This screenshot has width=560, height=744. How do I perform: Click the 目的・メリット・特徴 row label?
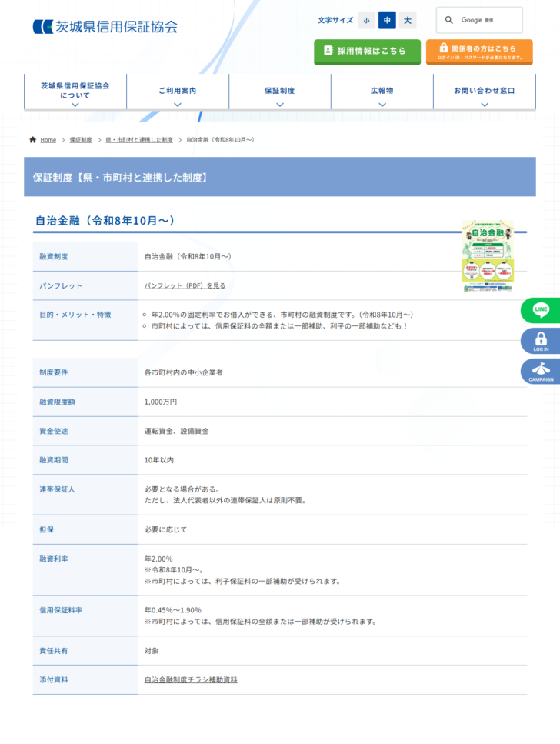pos(75,315)
